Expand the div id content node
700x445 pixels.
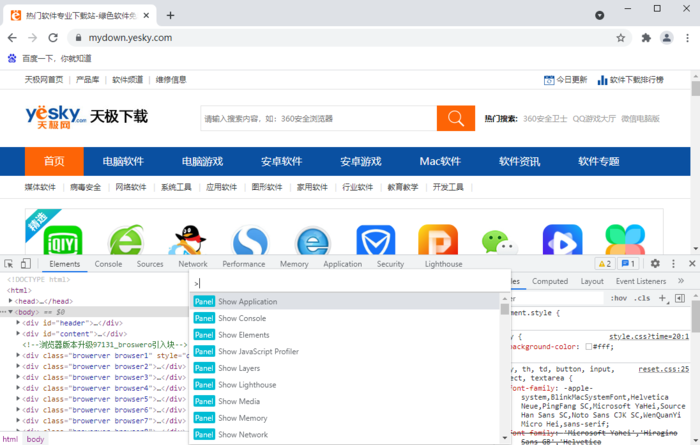point(18,333)
